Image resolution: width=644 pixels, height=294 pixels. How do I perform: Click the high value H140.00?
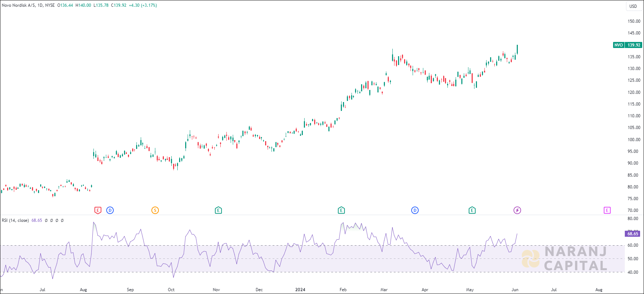click(x=83, y=5)
